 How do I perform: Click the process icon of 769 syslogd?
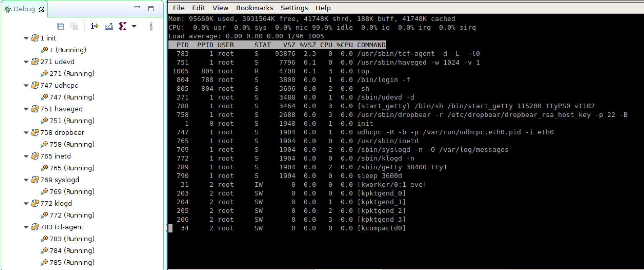pyautogui.click(x=35, y=180)
